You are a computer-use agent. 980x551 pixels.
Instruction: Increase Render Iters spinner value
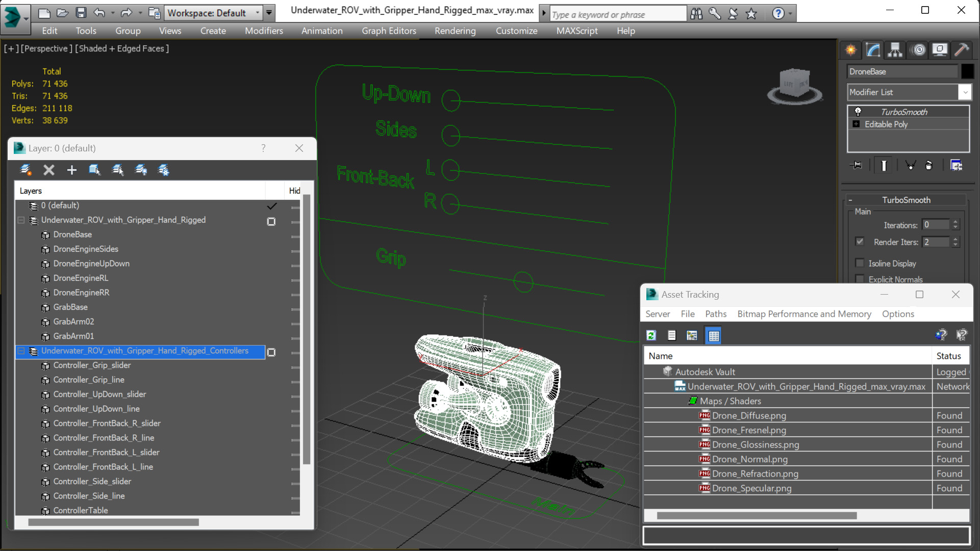click(956, 239)
